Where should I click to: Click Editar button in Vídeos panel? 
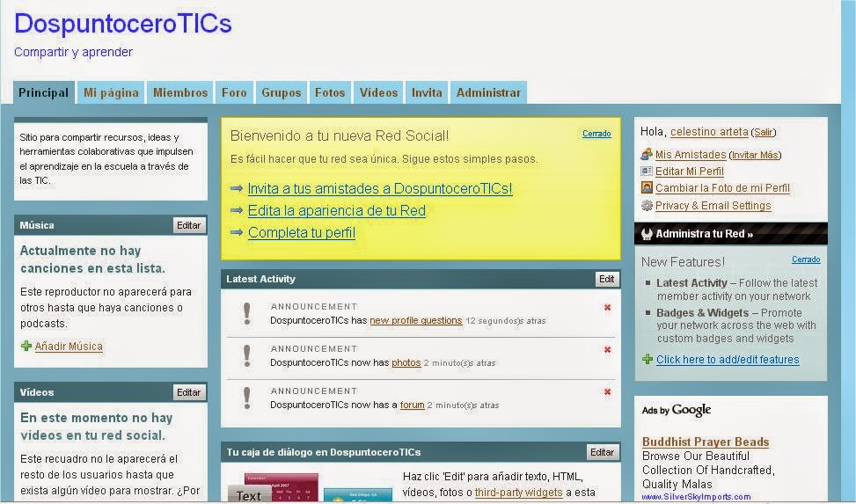pyautogui.click(x=189, y=392)
